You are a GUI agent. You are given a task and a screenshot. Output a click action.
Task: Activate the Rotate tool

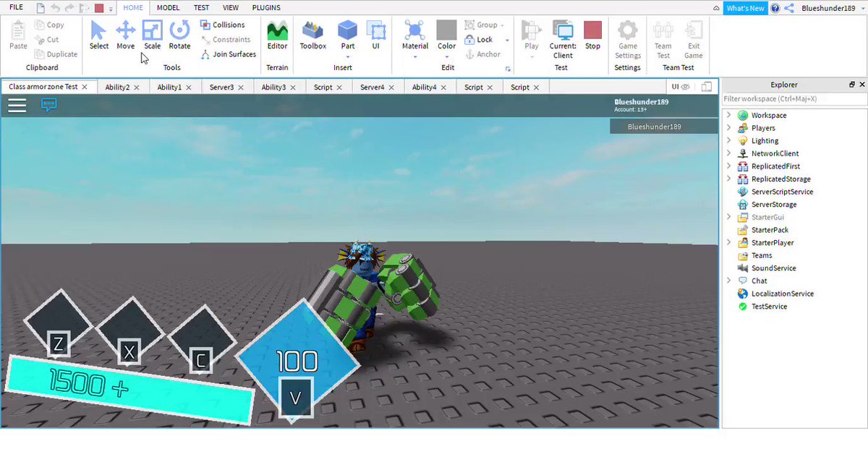click(x=179, y=35)
